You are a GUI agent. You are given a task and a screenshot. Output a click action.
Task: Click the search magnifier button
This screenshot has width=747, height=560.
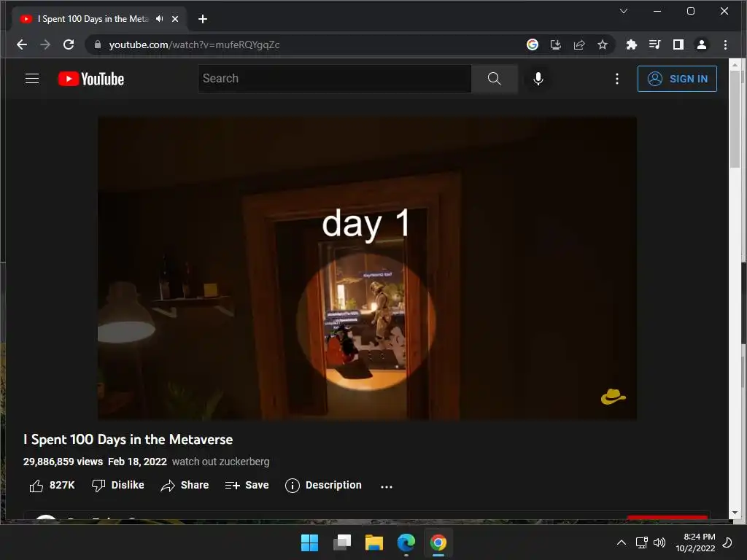pyautogui.click(x=495, y=79)
